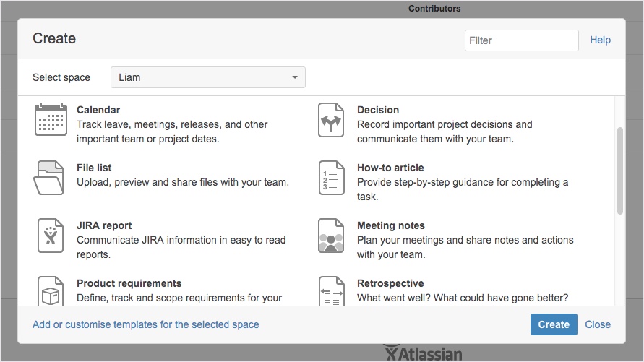The width and height of the screenshot is (644, 362).
Task: Open Add or customise templates link
Action: pyautogui.click(x=146, y=324)
